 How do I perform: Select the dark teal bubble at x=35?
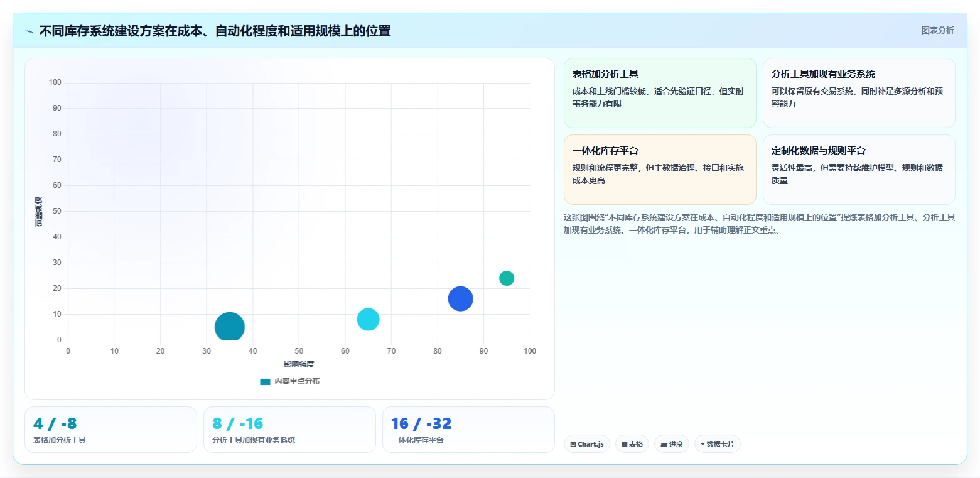click(x=230, y=327)
